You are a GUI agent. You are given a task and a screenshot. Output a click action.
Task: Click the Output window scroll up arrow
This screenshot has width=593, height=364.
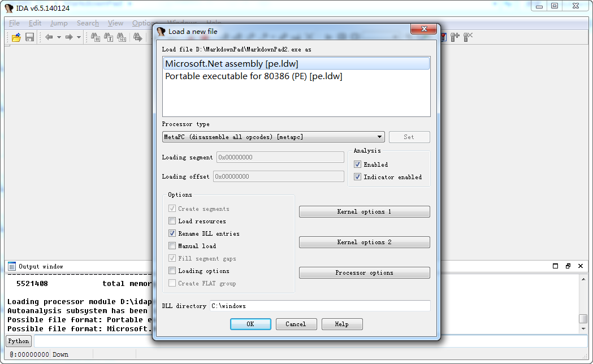click(583, 279)
